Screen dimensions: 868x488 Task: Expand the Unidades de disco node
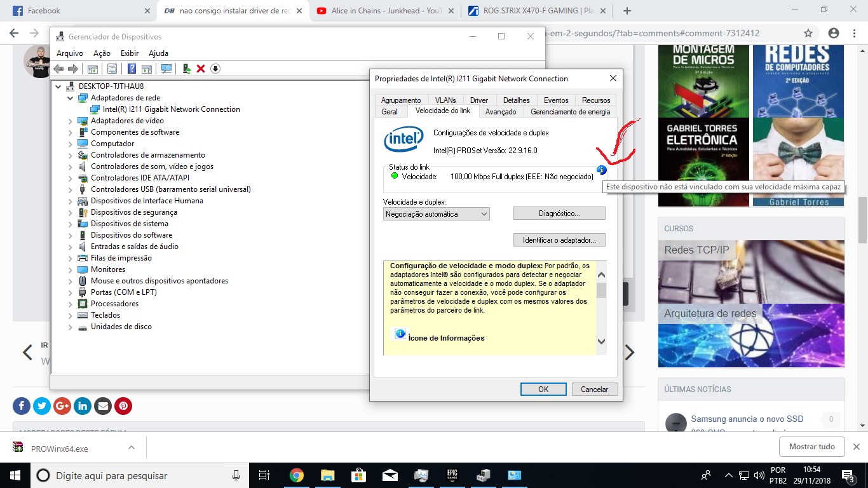(71, 327)
